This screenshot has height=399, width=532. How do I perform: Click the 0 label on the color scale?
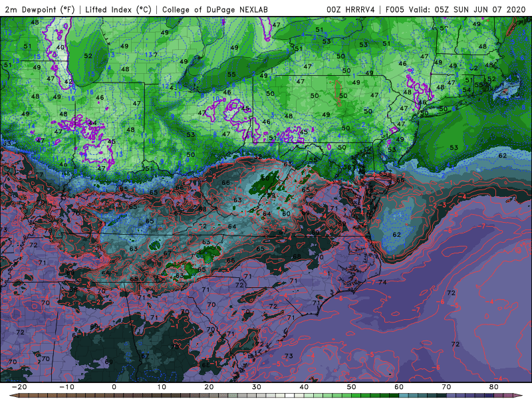tap(114, 387)
